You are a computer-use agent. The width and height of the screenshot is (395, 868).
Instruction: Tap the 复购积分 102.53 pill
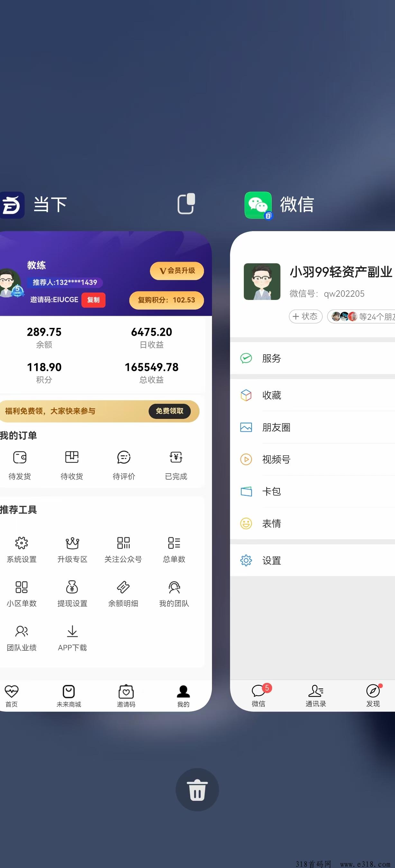click(167, 300)
